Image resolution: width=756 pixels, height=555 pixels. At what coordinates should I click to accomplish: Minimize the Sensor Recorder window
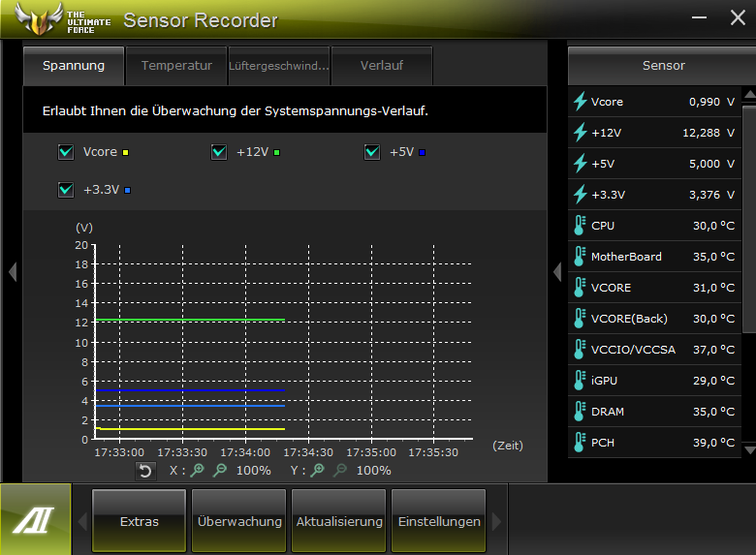pos(699,17)
